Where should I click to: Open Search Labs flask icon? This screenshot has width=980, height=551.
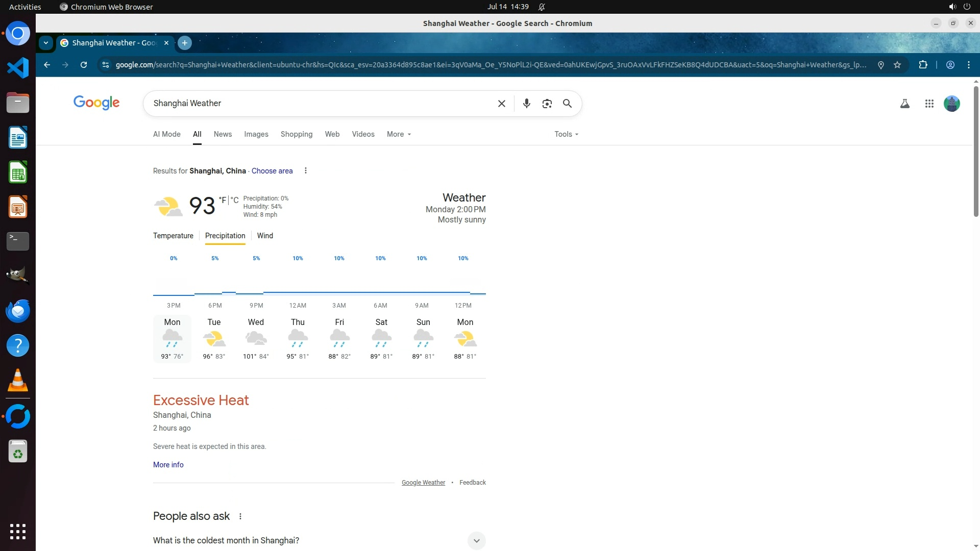click(x=905, y=104)
